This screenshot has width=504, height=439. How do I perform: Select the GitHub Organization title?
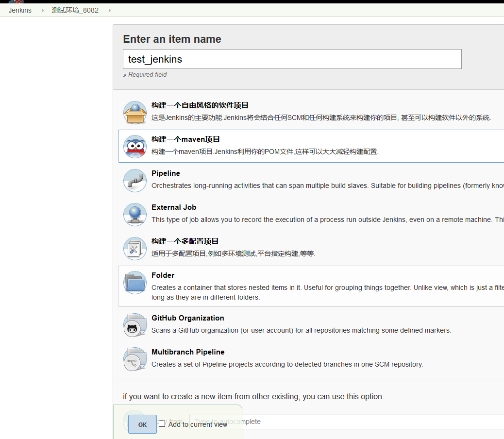click(188, 318)
